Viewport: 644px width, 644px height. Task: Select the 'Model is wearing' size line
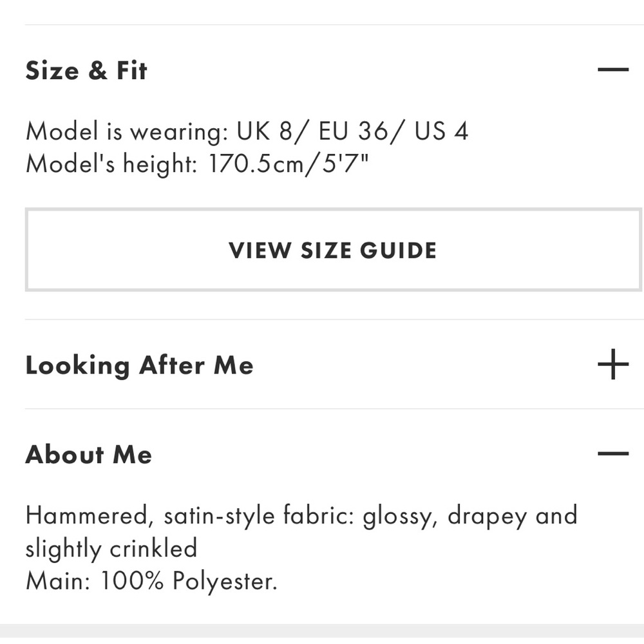tap(247, 131)
